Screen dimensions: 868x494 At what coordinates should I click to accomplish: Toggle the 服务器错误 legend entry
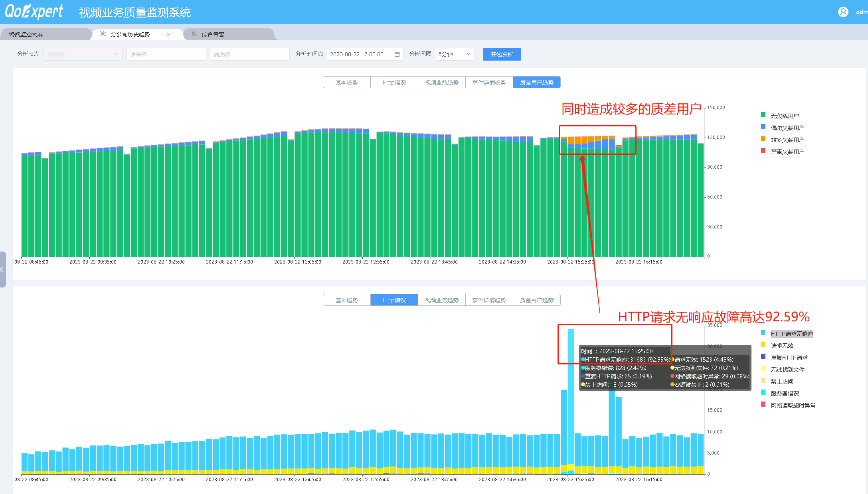pyautogui.click(x=784, y=394)
